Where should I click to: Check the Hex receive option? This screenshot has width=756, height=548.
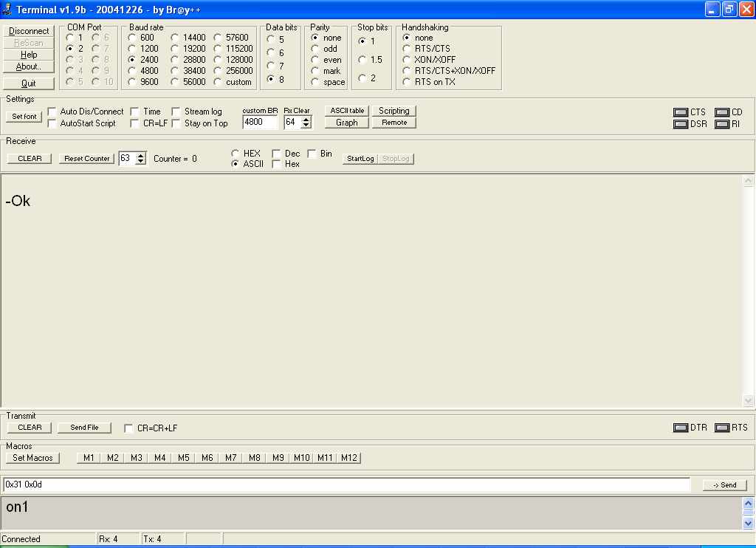[276, 164]
